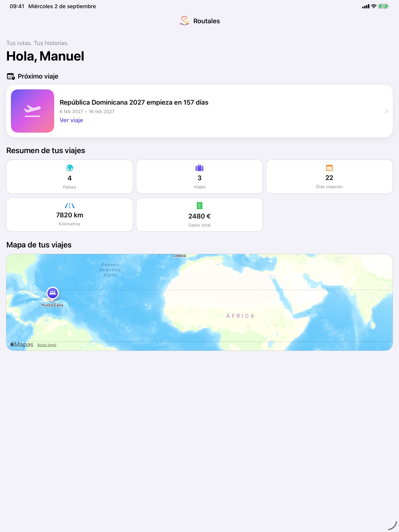Screen dimensions: 399x532
Task: Click the 'Resumen de tus viajes' heading
Action: [x=46, y=151]
